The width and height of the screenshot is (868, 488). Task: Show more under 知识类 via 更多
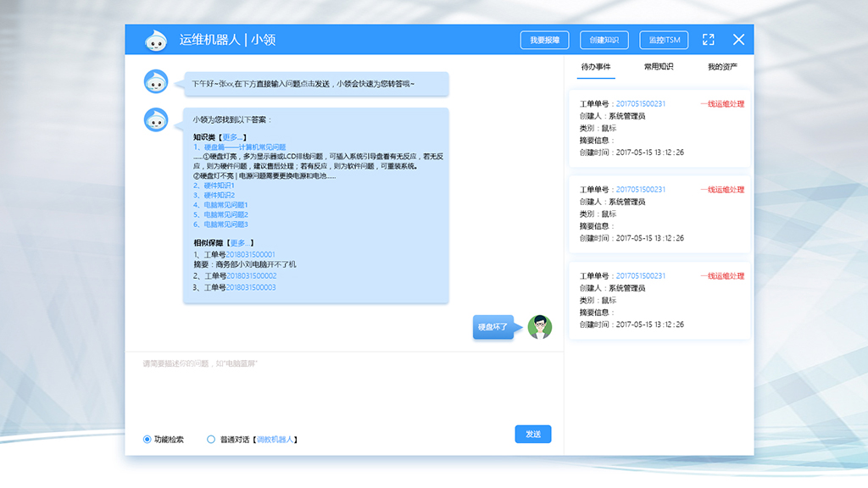[x=233, y=137]
